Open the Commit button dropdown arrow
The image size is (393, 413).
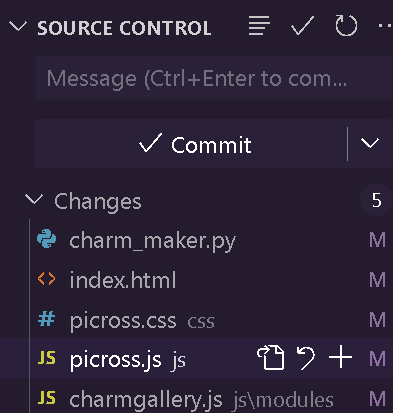(370, 144)
